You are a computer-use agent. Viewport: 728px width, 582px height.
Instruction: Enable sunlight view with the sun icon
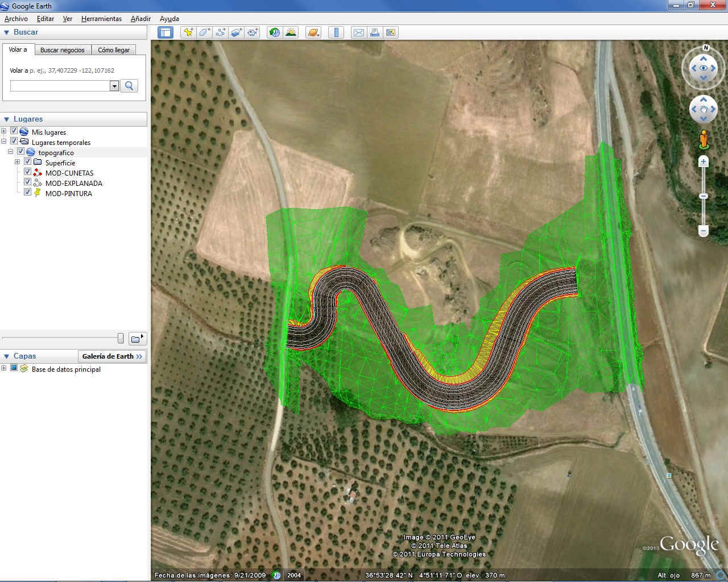[x=291, y=32]
